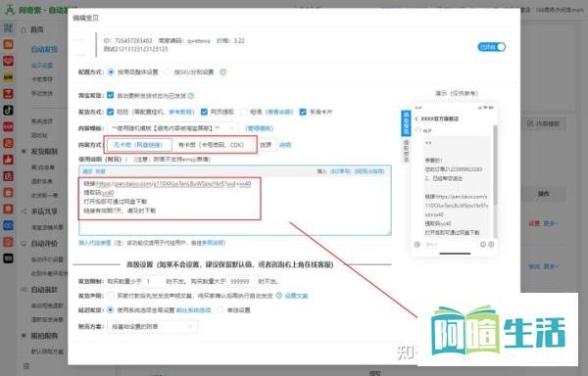Uncheck 自动更新发货状态为已发货 checkbox
588x376 pixels.
pyautogui.click(x=110, y=95)
